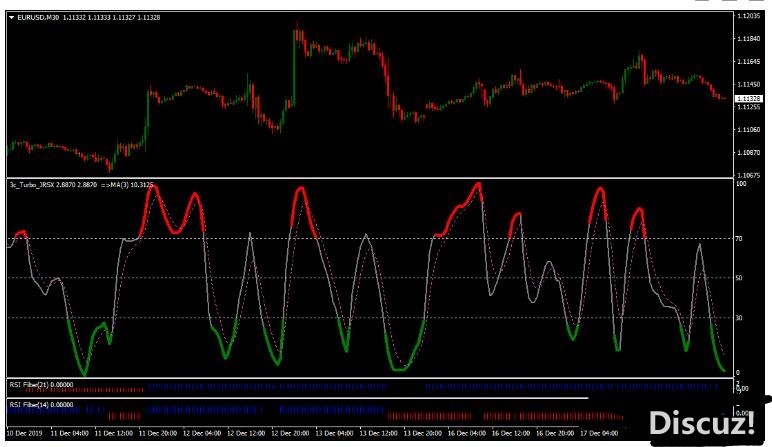772x447 pixels.
Task: Click the 11 Dec 04:00 time label
Action: pyautogui.click(x=69, y=434)
